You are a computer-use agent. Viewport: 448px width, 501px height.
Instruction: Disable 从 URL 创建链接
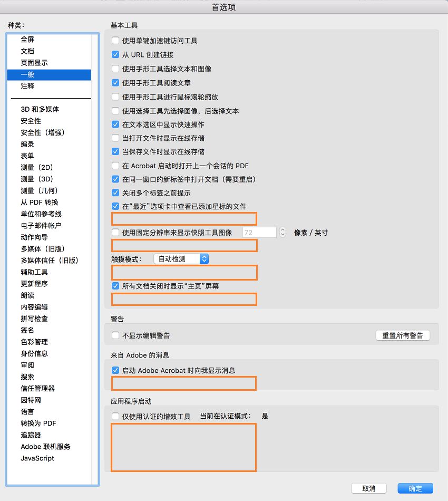click(115, 54)
